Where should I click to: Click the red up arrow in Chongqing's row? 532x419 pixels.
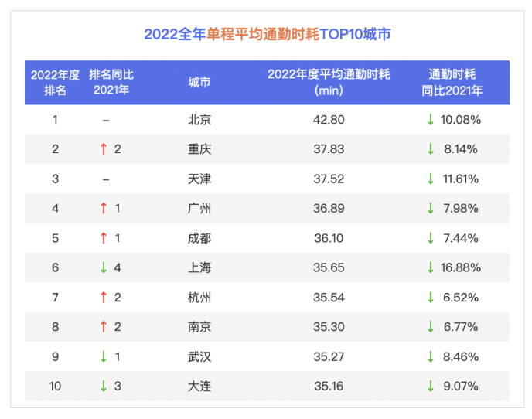103,149
